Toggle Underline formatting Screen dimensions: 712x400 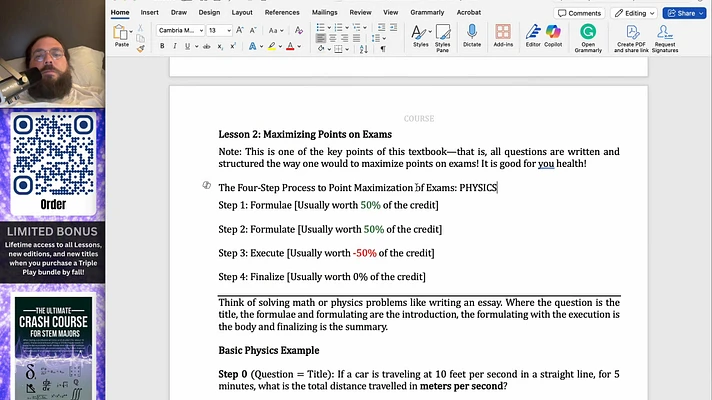[x=187, y=46]
